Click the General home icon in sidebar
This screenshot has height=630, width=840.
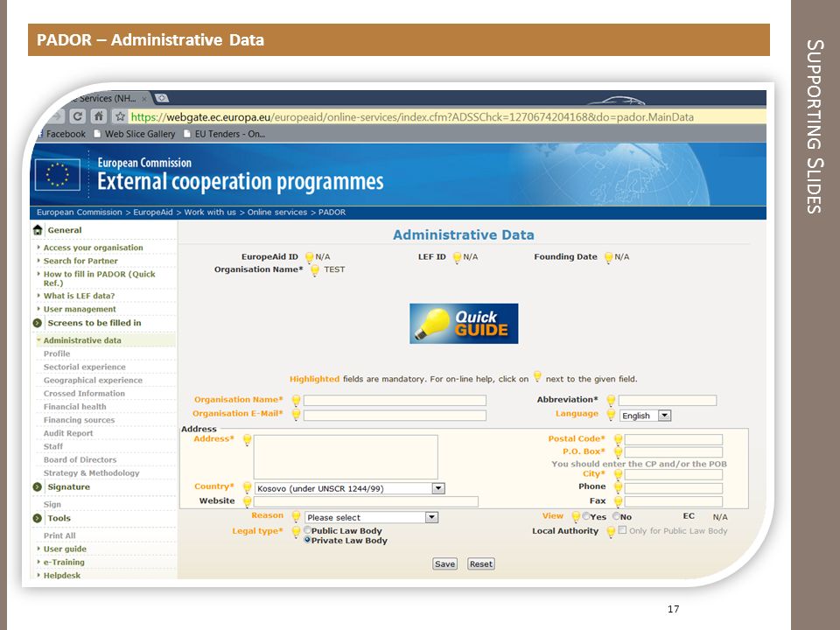[38, 230]
